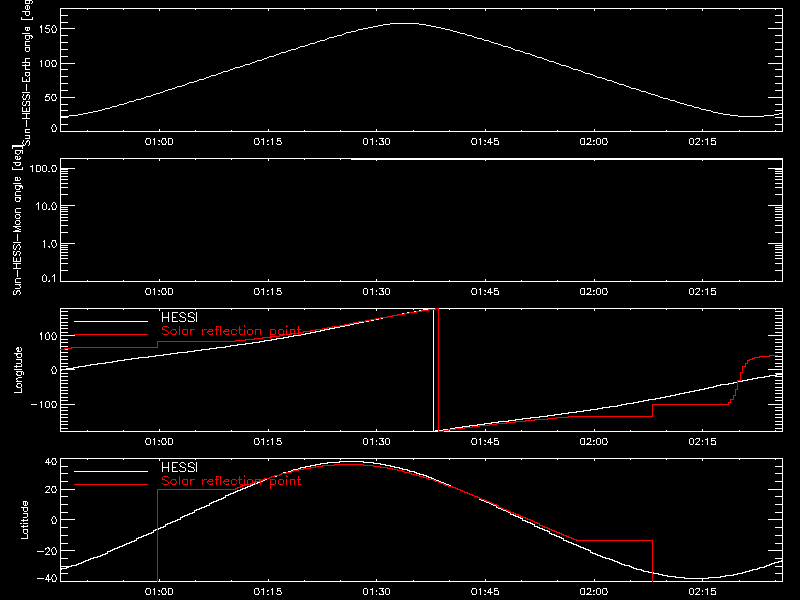The height and width of the screenshot is (600, 800).
Task: Click 01:45 label of the Longitude plot
Action: point(485,442)
